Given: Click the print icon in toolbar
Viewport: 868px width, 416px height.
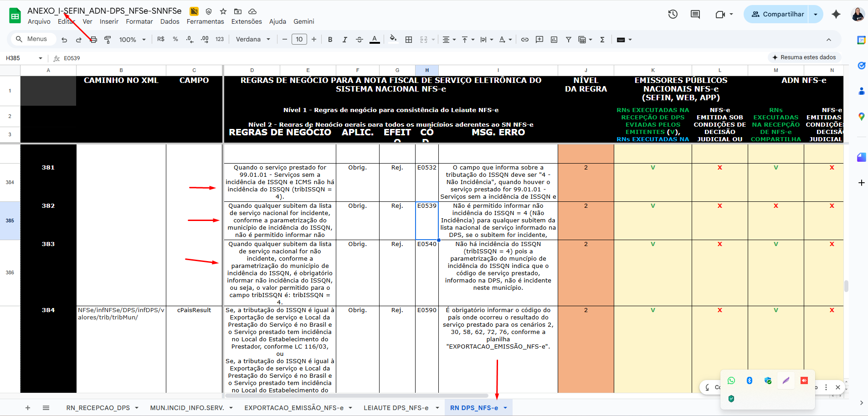Looking at the screenshot, I should [93, 40].
